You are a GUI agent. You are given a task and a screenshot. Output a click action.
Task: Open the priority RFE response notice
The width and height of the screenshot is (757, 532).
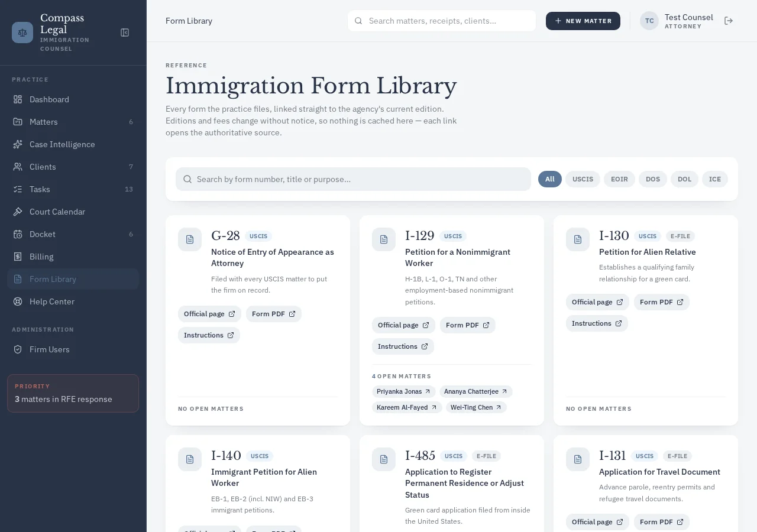[73, 393]
